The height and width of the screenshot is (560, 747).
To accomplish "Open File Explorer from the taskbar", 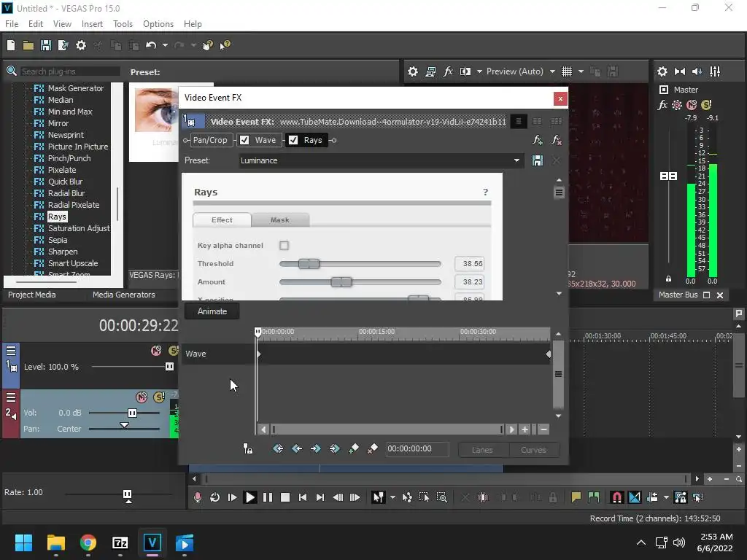I will 56,542.
